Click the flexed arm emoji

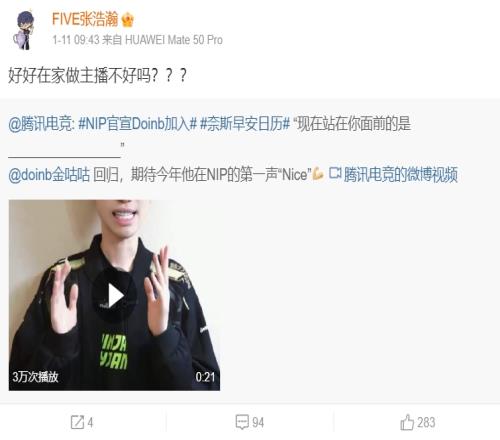(318, 173)
